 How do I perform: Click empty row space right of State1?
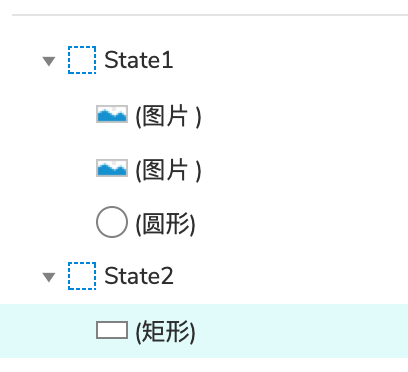(x=290, y=60)
